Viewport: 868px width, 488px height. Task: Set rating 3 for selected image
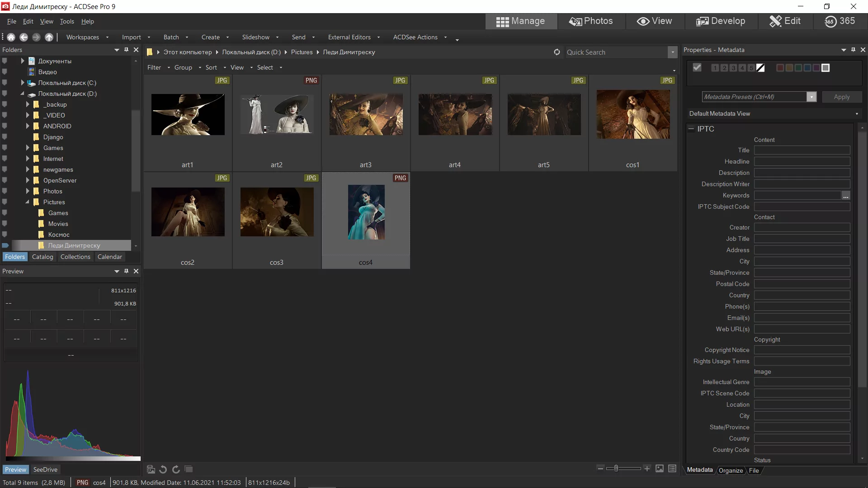point(733,68)
